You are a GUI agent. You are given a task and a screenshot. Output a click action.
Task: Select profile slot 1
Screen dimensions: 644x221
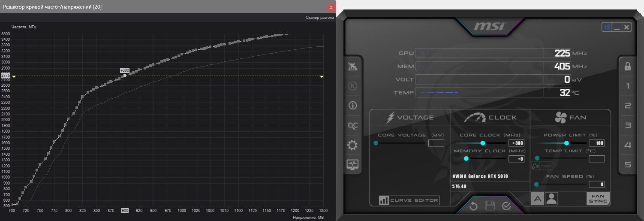(x=628, y=86)
